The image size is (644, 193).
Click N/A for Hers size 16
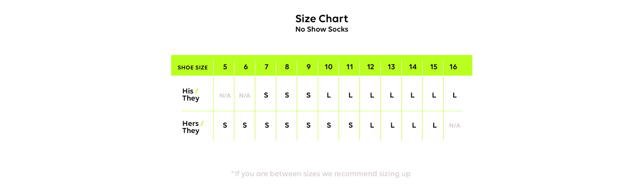point(455,126)
